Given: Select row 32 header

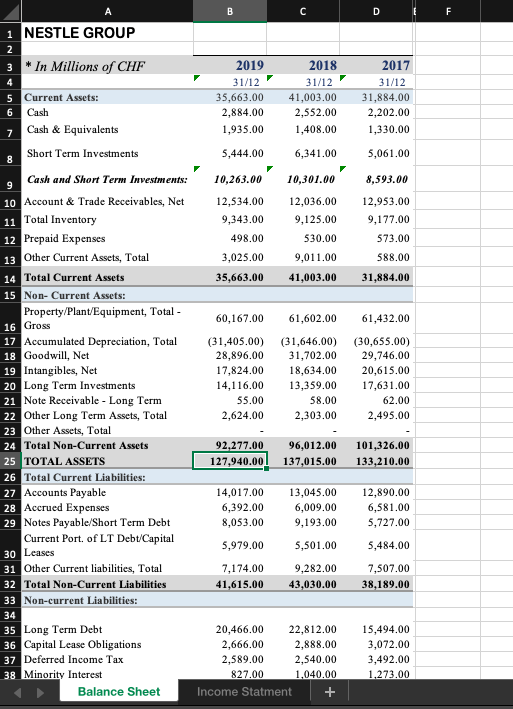Looking at the screenshot, I should pyautogui.click(x=10, y=584).
